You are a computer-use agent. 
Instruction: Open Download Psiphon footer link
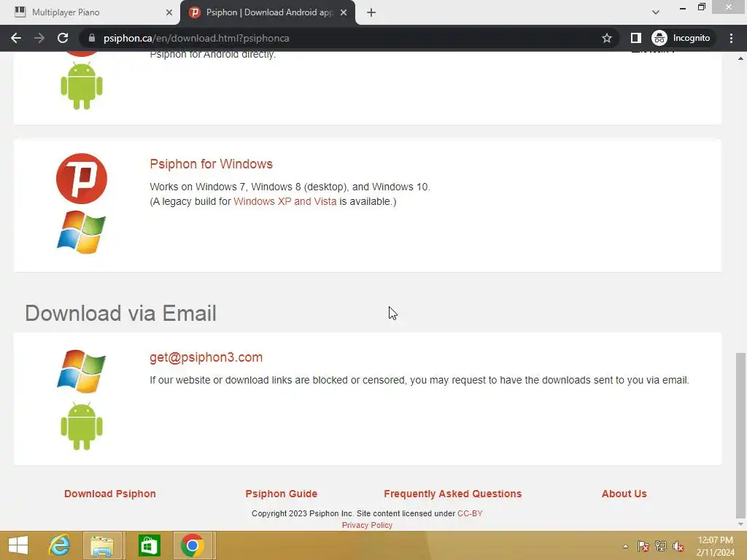pos(110,494)
